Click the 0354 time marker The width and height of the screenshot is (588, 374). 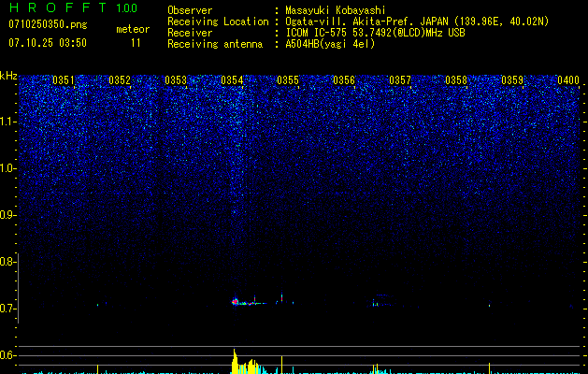coord(232,80)
